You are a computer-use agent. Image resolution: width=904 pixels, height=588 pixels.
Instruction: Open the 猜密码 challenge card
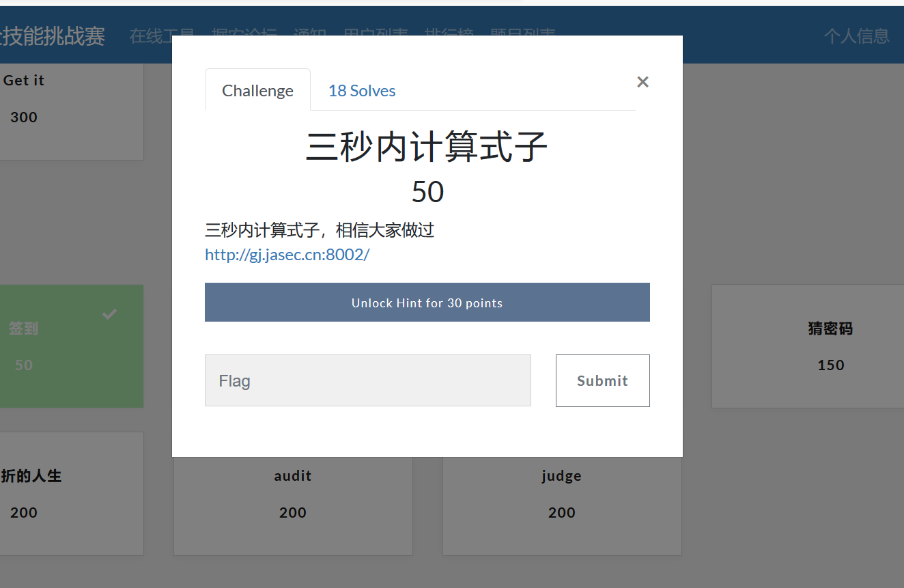coord(830,346)
